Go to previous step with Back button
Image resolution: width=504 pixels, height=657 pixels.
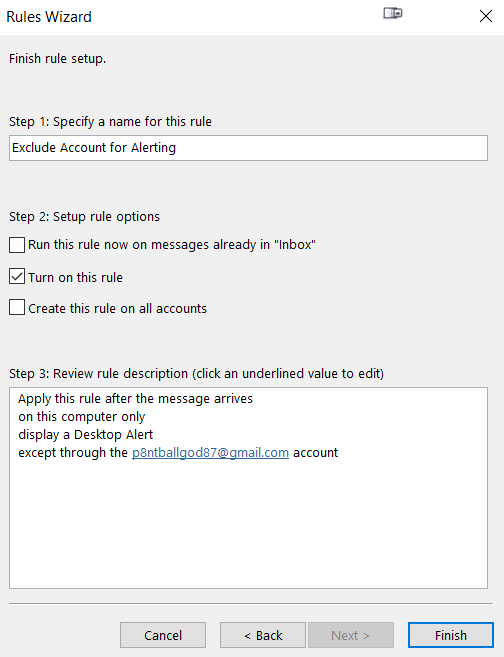[x=263, y=635]
